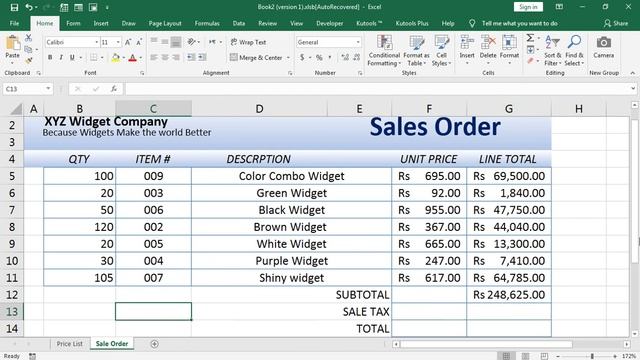Screen dimensions: 640x360
Task: Toggle Wrap Text for the cell
Action: click(248, 42)
